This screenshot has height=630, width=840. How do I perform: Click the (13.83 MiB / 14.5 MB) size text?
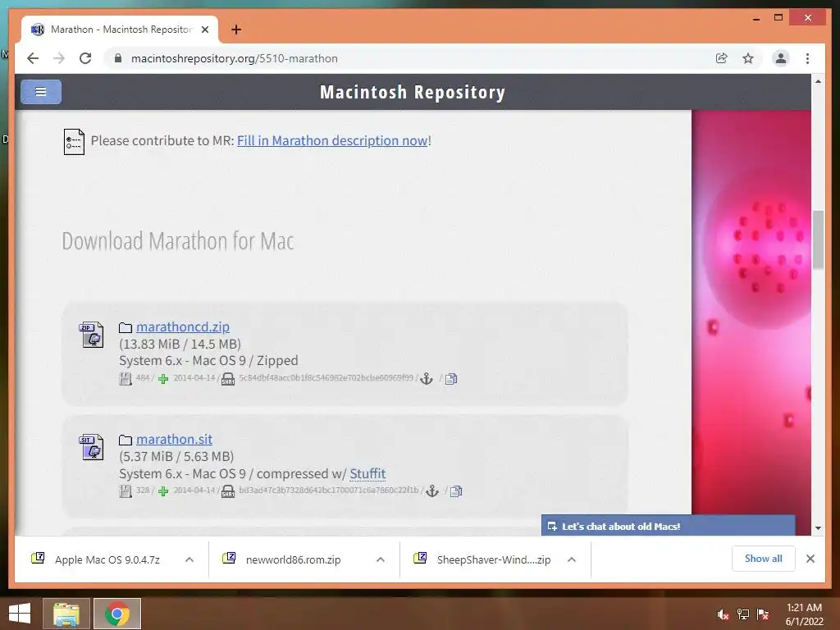(180, 344)
